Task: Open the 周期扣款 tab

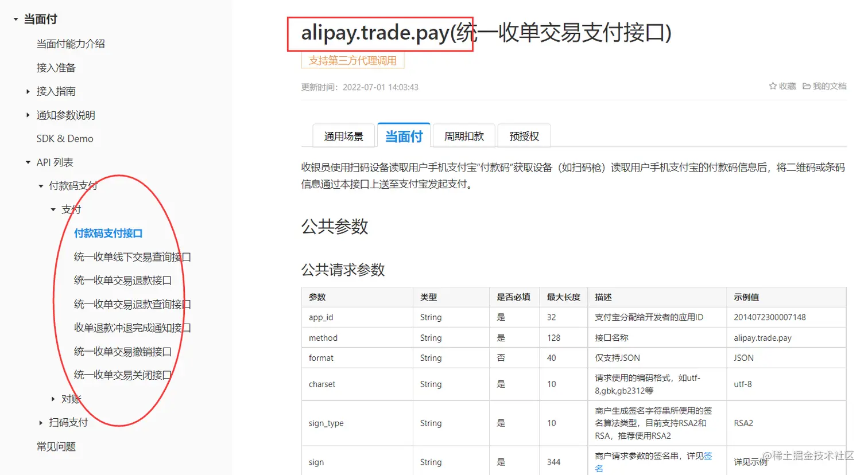Action: [464, 136]
